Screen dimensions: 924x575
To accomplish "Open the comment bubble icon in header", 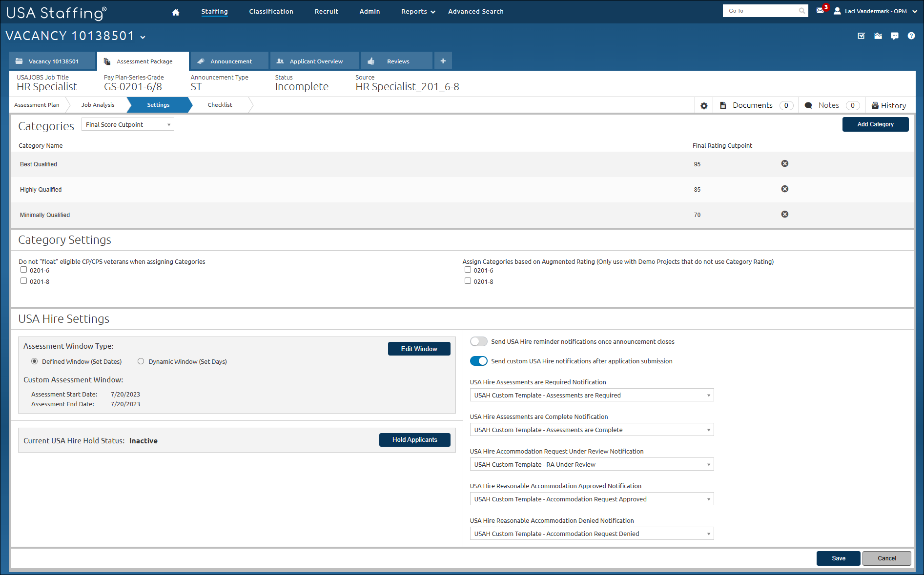I will [894, 36].
